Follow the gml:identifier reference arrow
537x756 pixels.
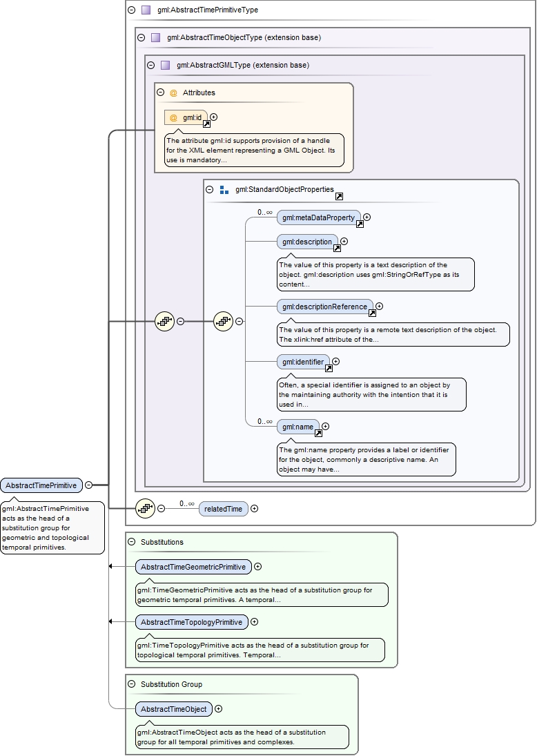pos(329,369)
